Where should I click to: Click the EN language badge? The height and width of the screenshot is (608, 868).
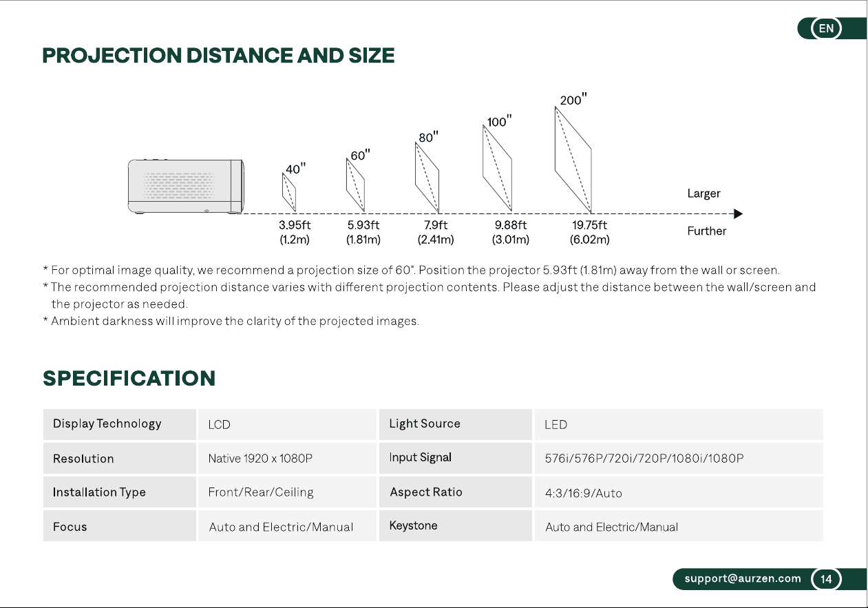click(827, 28)
